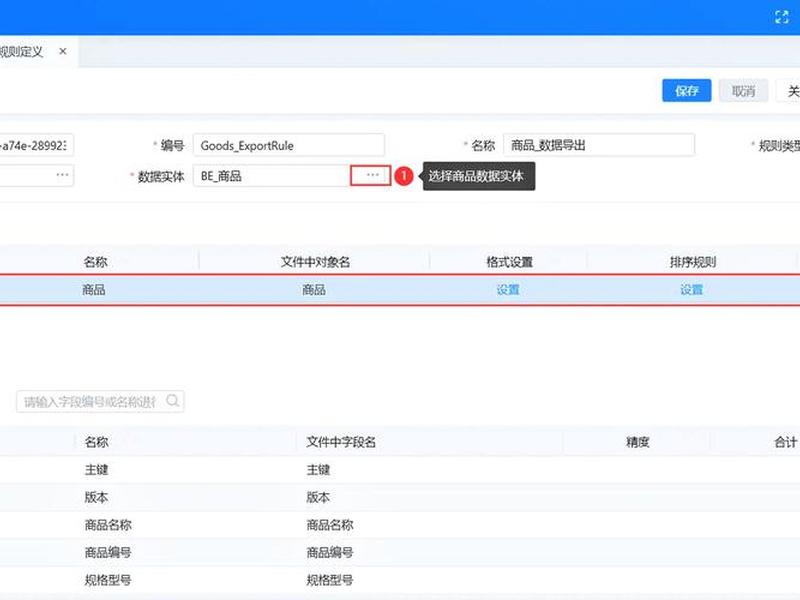Click the 取消 button
This screenshot has height=600, width=800.
(x=743, y=91)
